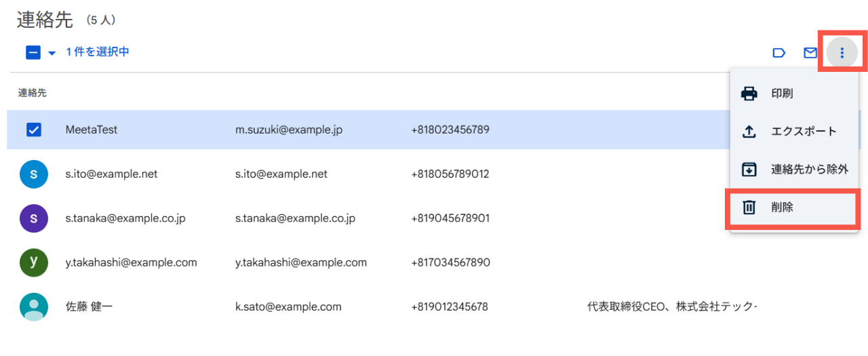This screenshot has height=356, width=868.
Task: Click phone number +818023456789
Action: click(x=450, y=130)
